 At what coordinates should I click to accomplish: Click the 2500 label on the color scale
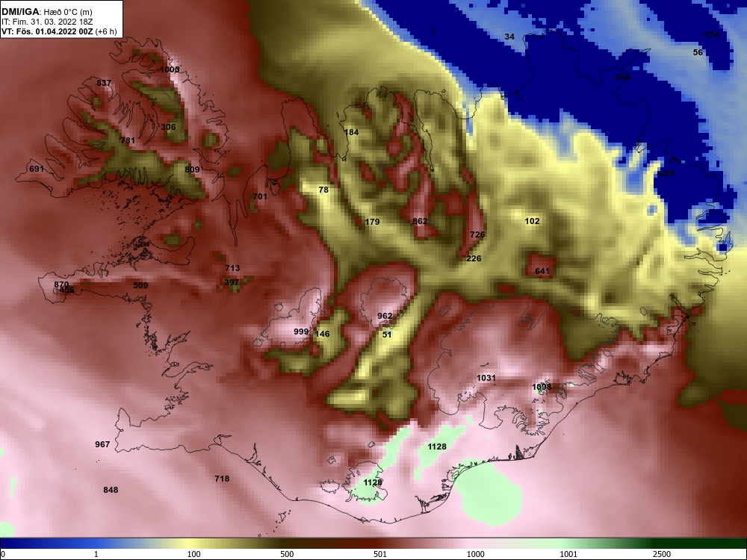662,554
